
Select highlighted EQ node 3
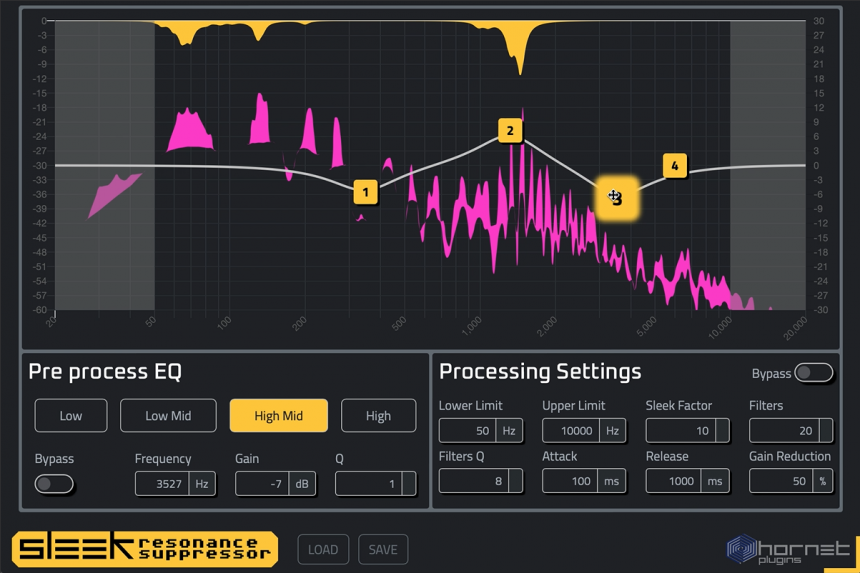pos(617,198)
